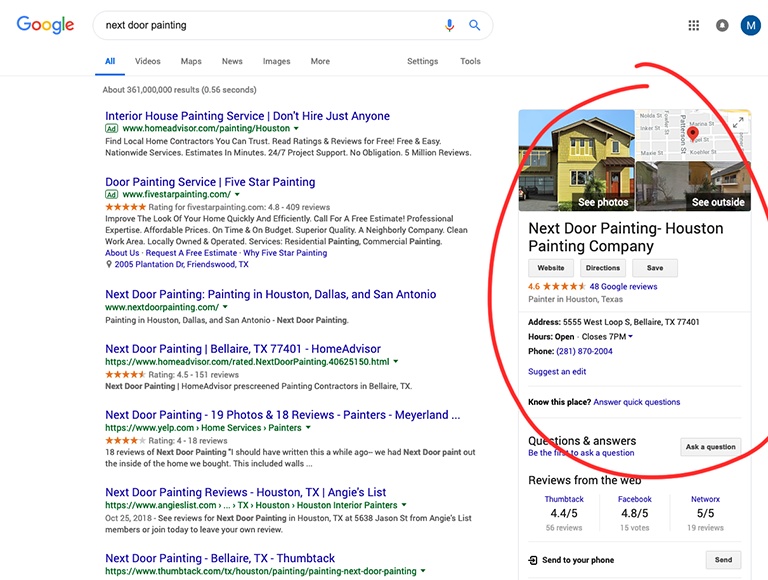Click the Ad badge on fivestarpainting result
768x580 pixels.
pyautogui.click(x=111, y=194)
